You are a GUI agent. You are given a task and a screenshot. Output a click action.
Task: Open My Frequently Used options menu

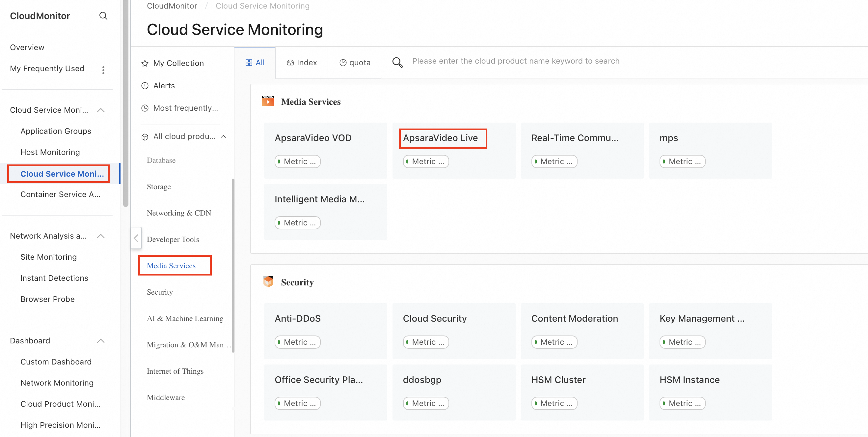point(103,70)
